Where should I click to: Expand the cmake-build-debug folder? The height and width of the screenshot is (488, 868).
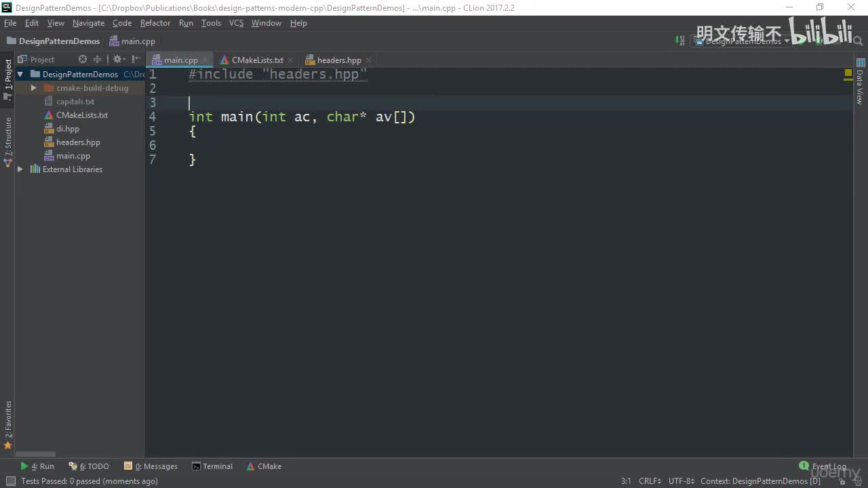click(33, 88)
